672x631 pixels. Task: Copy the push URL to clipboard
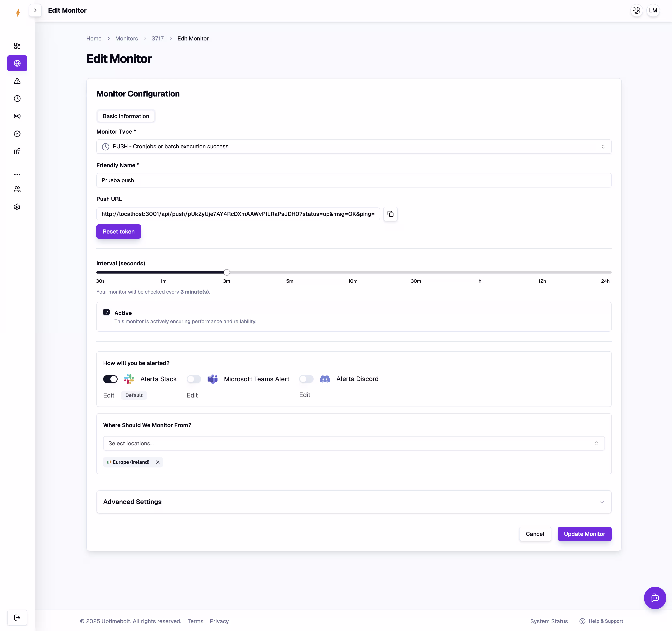(x=390, y=214)
